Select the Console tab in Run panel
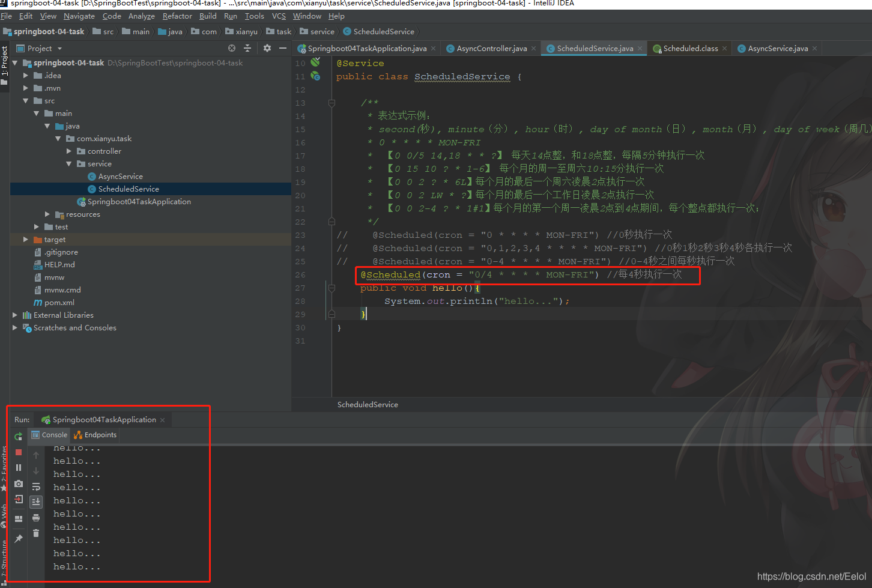The width and height of the screenshot is (872, 588). [49, 435]
